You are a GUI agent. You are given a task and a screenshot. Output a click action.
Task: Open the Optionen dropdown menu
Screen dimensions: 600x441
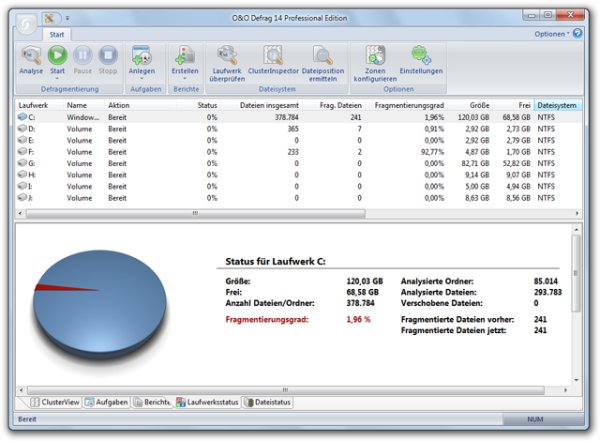point(551,34)
